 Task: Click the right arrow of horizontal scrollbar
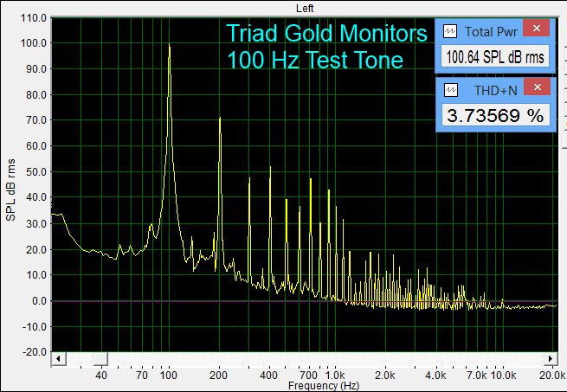pos(551,359)
